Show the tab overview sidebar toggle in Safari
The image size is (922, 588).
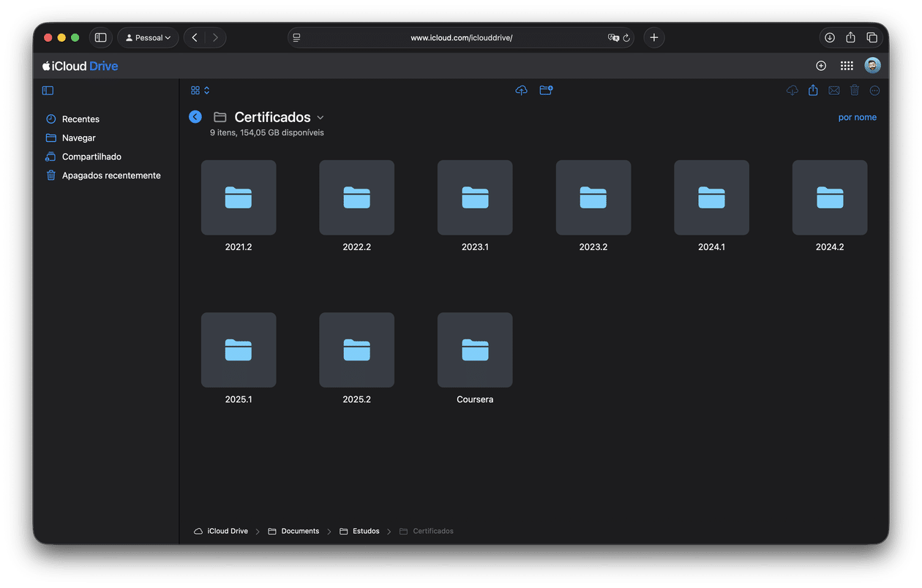(x=100, y=37)
